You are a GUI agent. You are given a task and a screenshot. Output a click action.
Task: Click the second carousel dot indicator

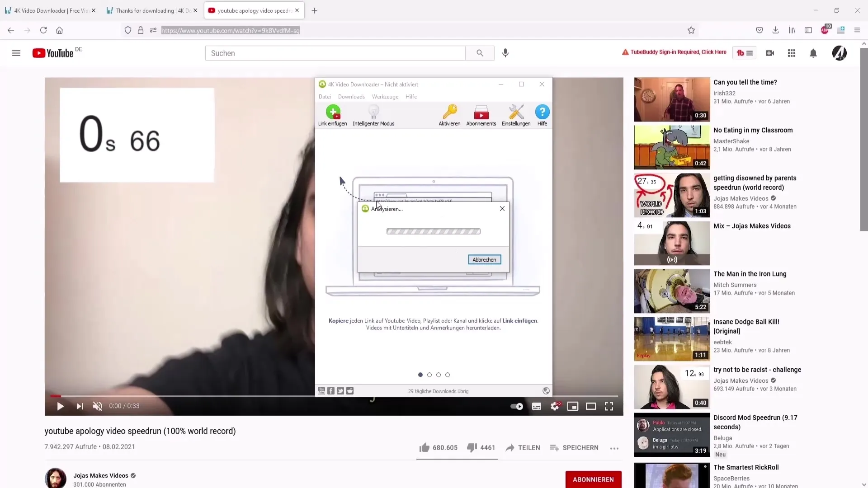point(429,375)
